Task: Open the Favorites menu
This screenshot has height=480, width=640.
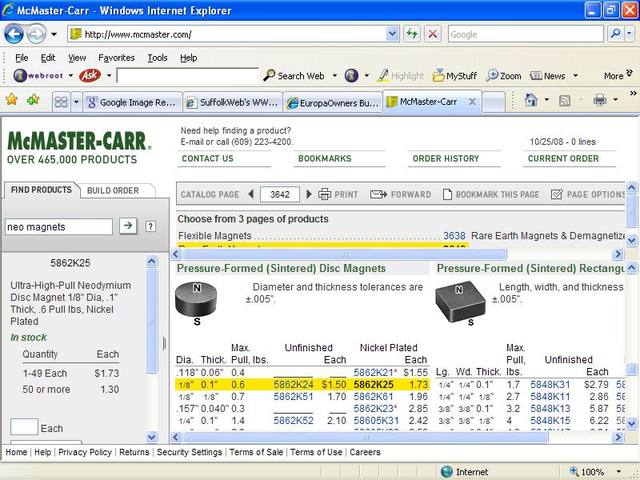Action: [x=116, y=58]
